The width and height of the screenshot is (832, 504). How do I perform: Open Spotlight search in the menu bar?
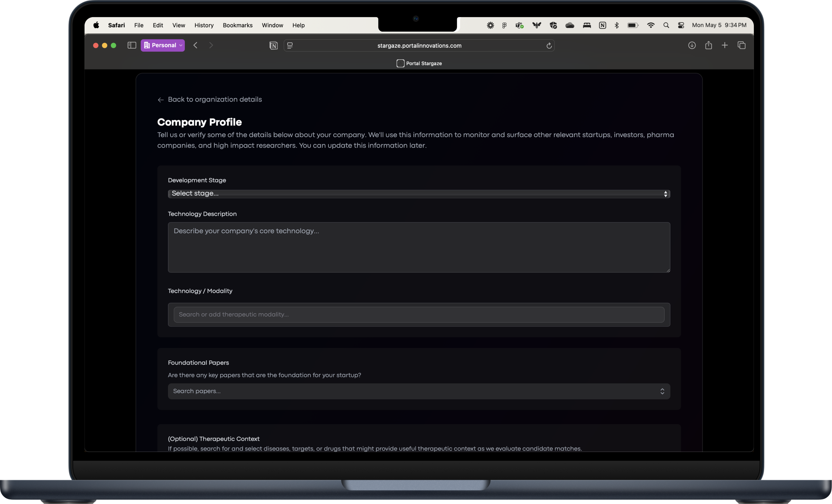pos(666,25)
